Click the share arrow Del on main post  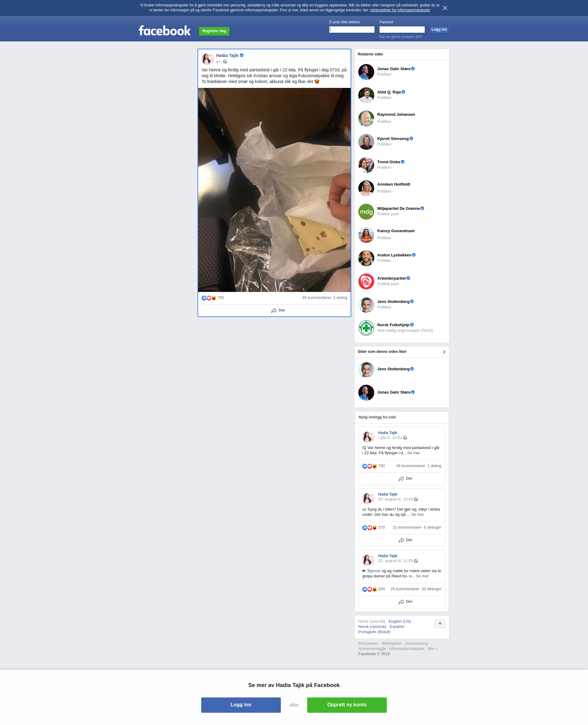point(278,310)
